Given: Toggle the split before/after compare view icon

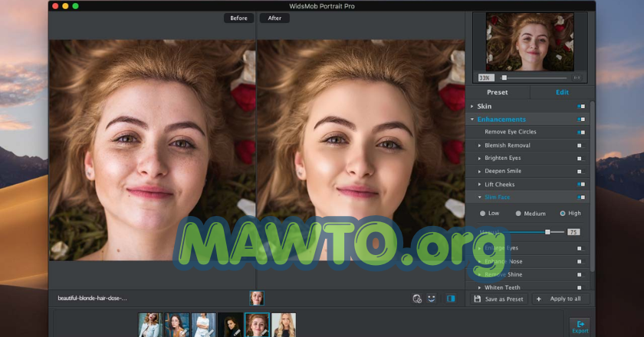Looking at the screenshot, I should pyautogui.click(x=451, y=299).
